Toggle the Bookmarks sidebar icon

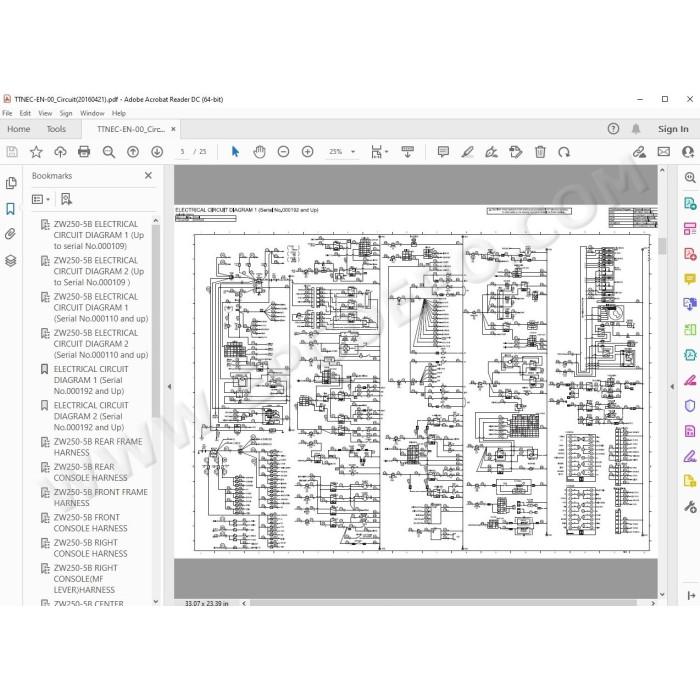11,208
